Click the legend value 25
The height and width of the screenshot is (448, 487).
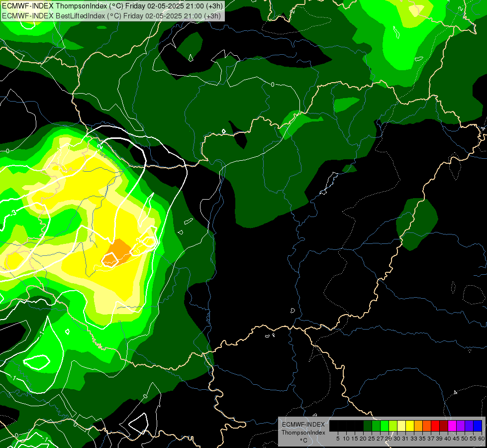click(x=372, y=439)
